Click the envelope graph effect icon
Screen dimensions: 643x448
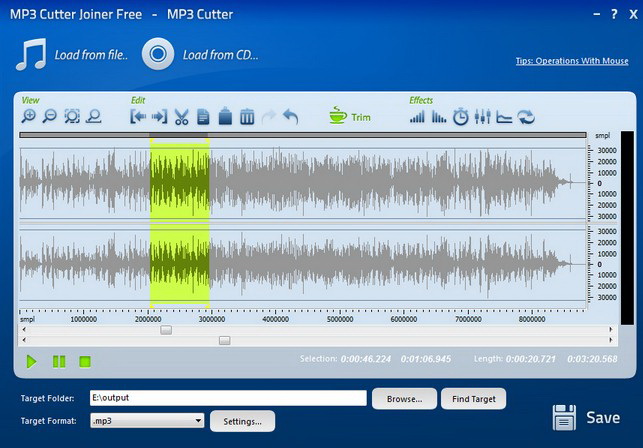(x=504, y=117)
